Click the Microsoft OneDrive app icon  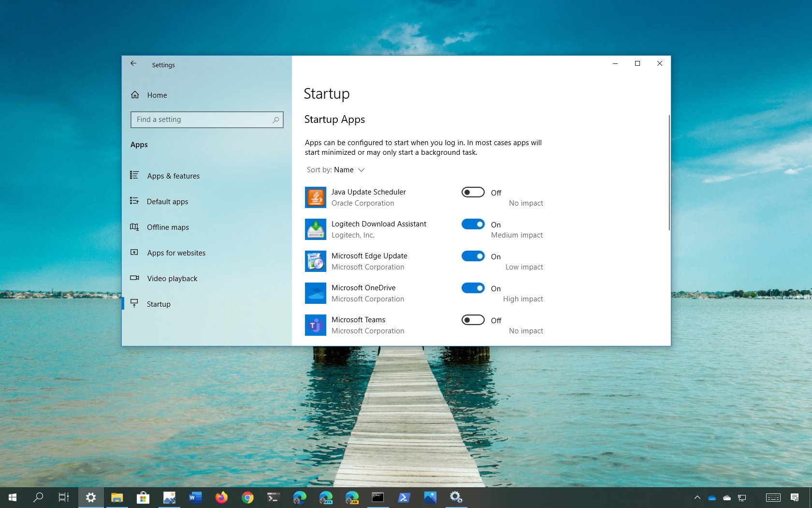point(316,293)
